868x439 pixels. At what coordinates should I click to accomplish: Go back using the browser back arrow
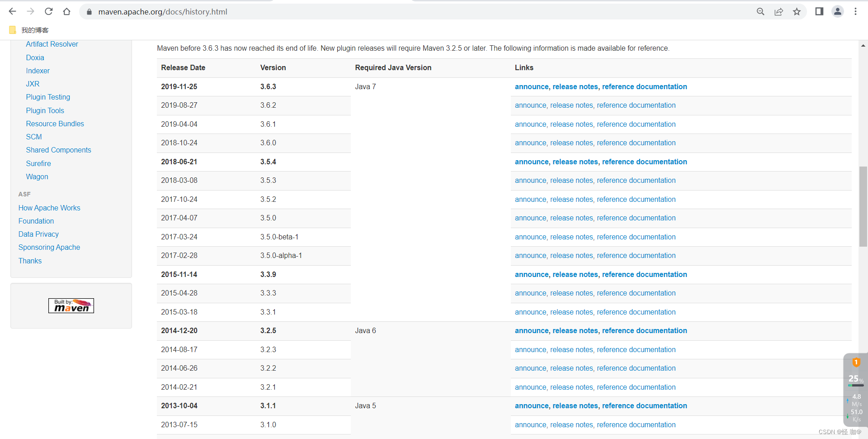tap(12, 11)
